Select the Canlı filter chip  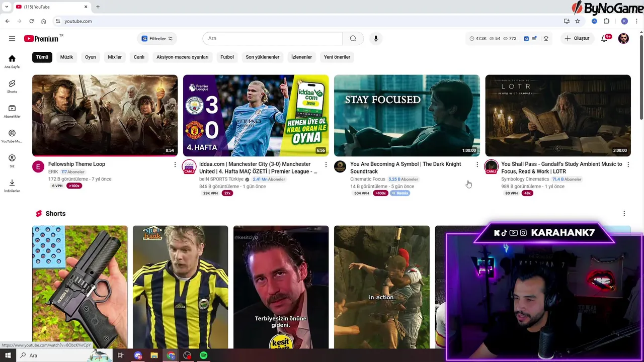click(x=139, y=57)
